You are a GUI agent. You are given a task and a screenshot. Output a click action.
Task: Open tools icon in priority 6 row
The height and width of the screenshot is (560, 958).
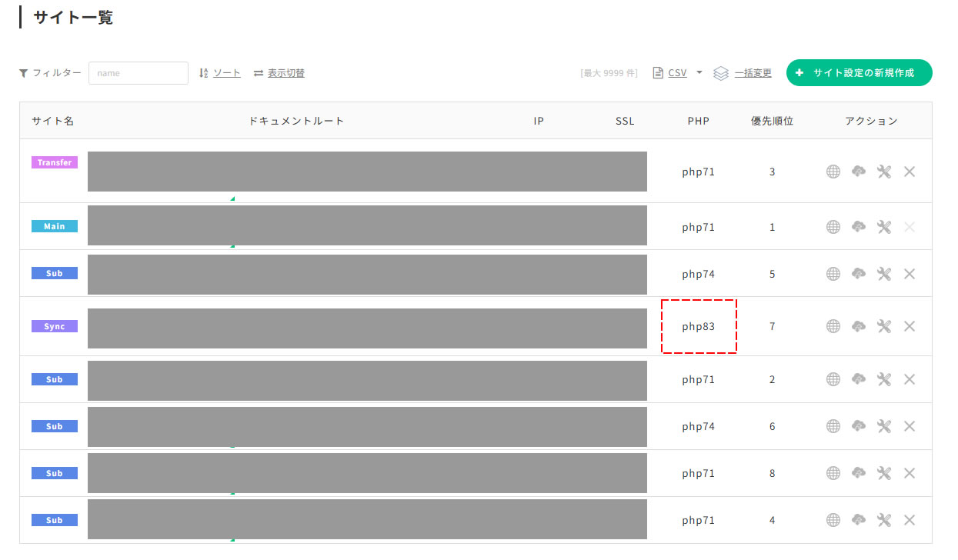(x=884, y=426)
